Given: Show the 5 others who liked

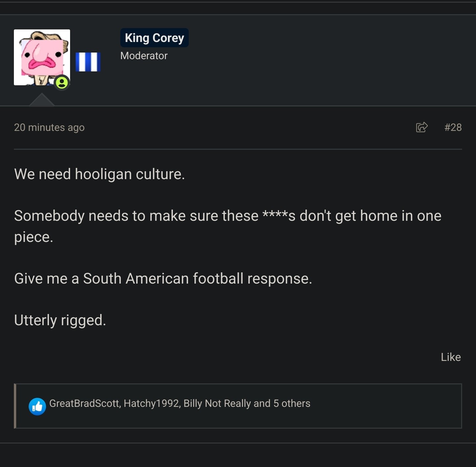Looking at the screenshot, I should click(x=292, y=403).
